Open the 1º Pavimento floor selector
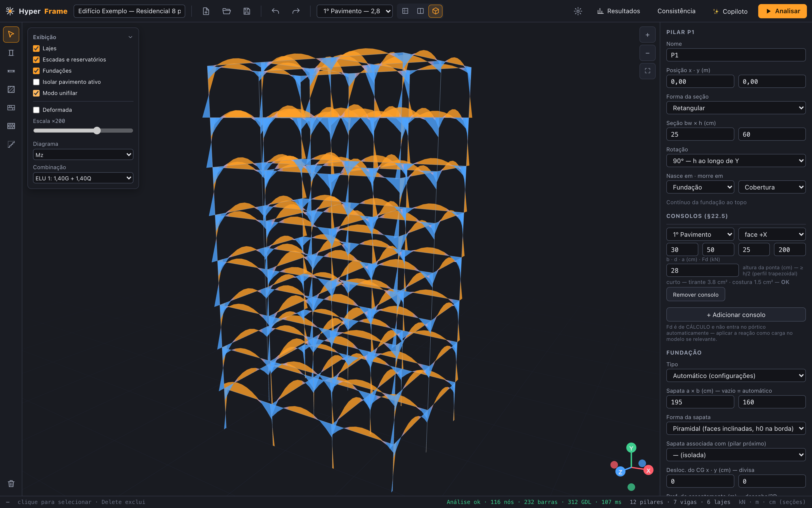 (x=355, y=11)
